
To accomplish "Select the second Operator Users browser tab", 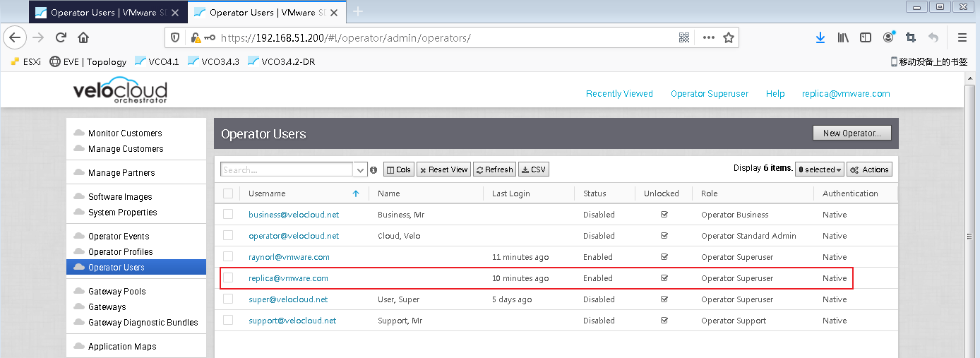I will pyautogui.click(x=268, y=12).
